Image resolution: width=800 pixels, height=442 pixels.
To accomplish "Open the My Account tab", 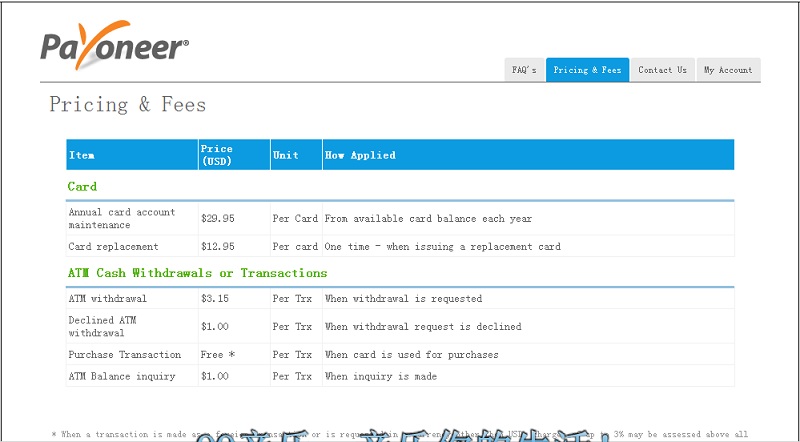I will (x=728, y=70).
